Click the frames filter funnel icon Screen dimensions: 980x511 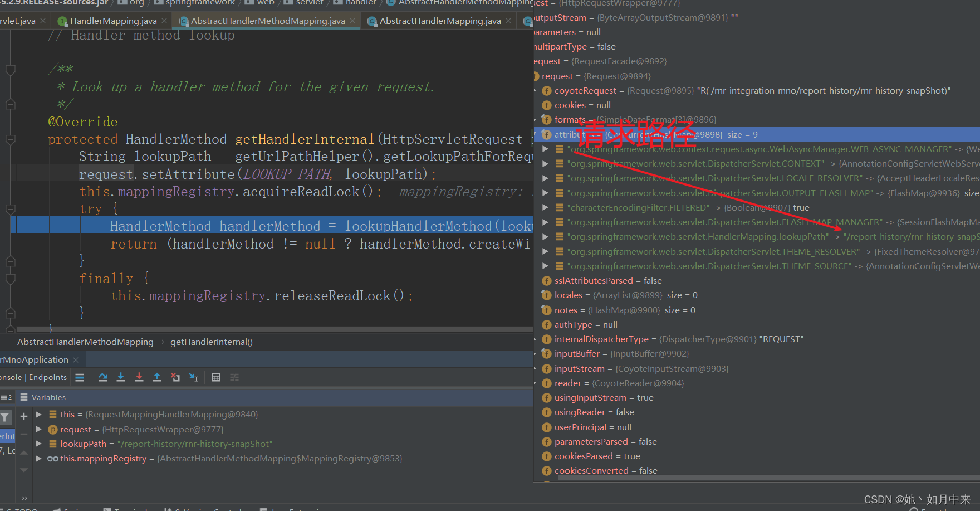(5, 416)
